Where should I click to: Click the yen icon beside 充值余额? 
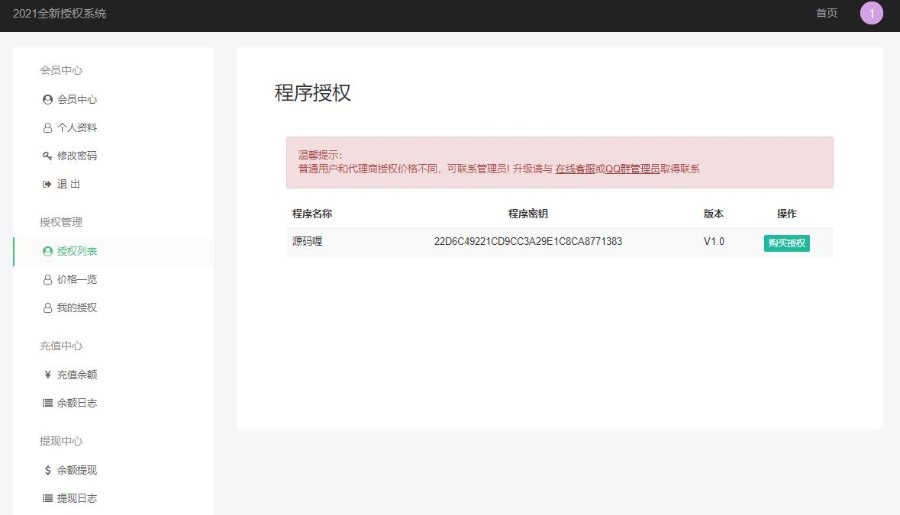pyautogui.click(x=47, y=375)
